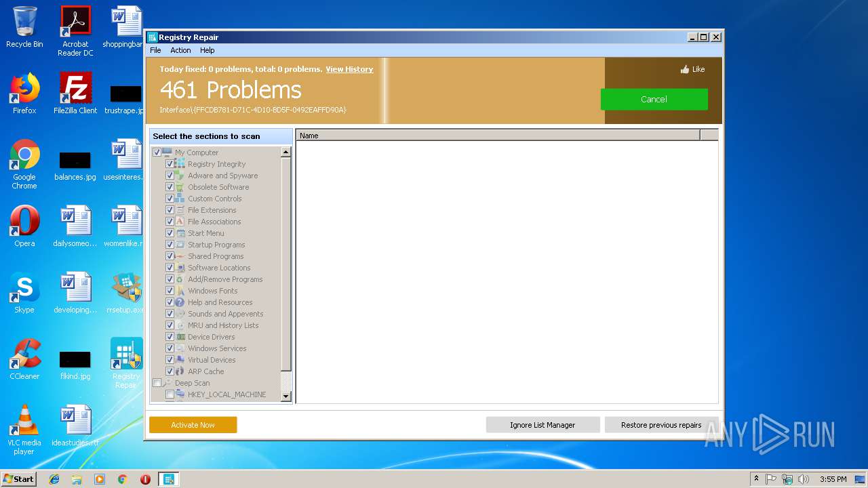Click the Add/Remove Programs icon
Viewport: 868px width, 488px height.
tap(180, 279)
